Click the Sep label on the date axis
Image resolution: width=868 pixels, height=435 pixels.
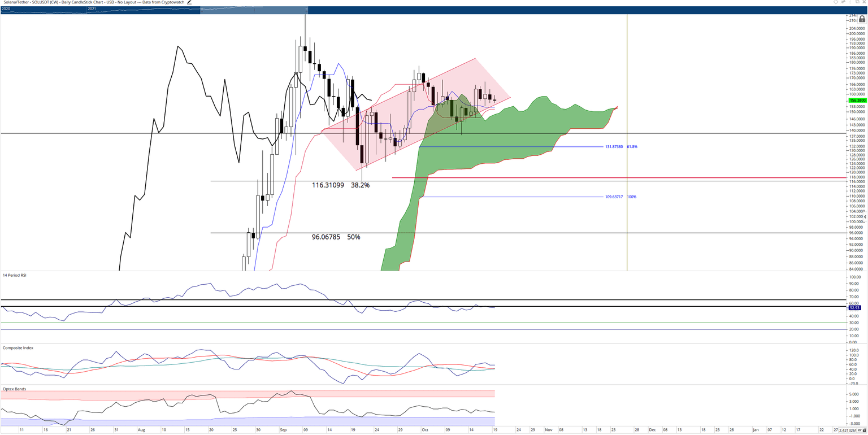283,430
